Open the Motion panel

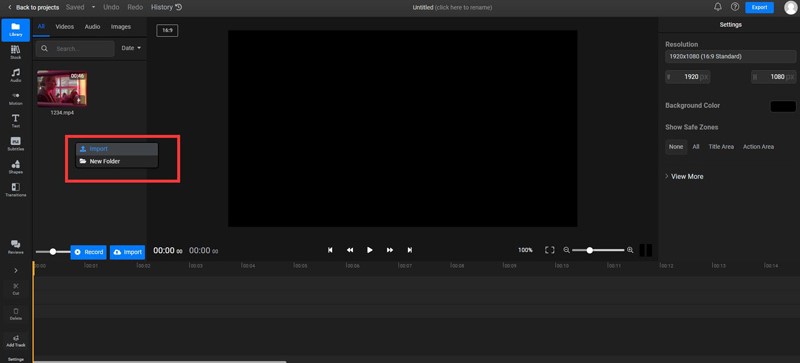15,98
